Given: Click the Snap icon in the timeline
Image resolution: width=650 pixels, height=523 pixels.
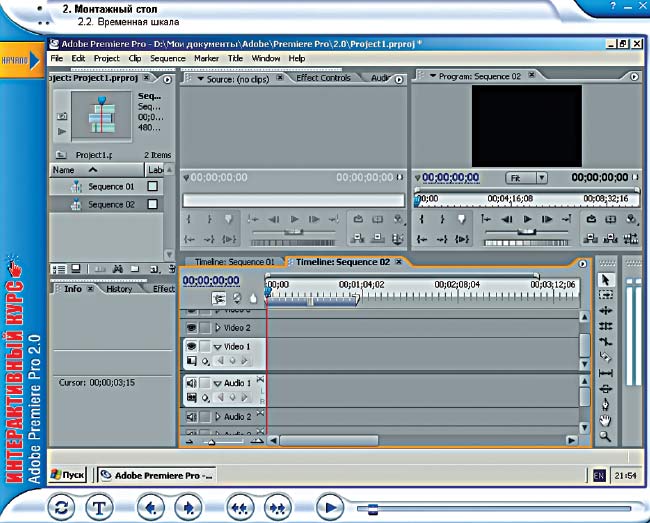Looking at the screenshot, I should (x=218, y=298).
